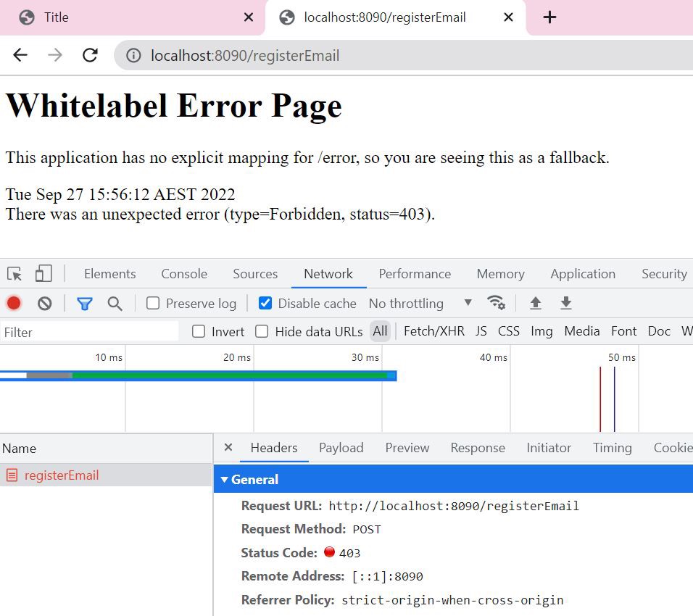Screen dimensions: 693x616
Task: Collapse the General headers section
Action: (x=225, y=480)
